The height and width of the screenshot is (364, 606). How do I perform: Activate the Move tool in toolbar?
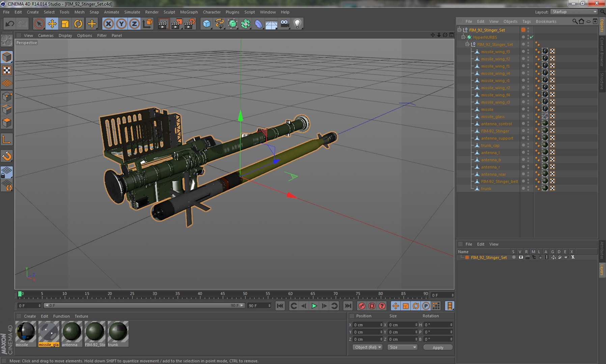click(52, 24)
